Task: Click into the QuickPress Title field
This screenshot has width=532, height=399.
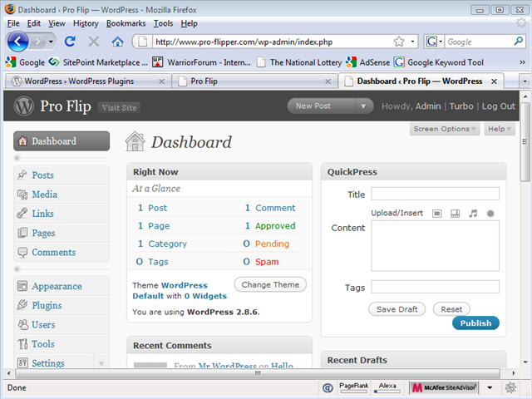Action: click(x=435, y=194)
